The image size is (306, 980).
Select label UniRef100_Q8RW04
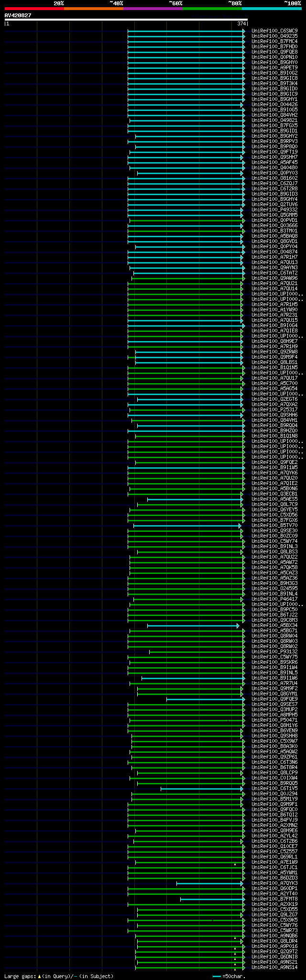[274, 636]
